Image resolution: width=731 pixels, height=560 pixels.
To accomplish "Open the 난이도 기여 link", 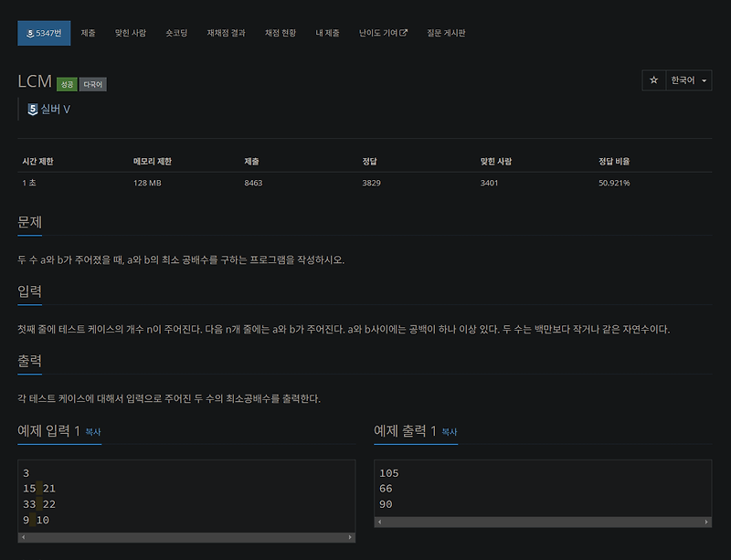I will pyautogui.click(x=379, y=33).
